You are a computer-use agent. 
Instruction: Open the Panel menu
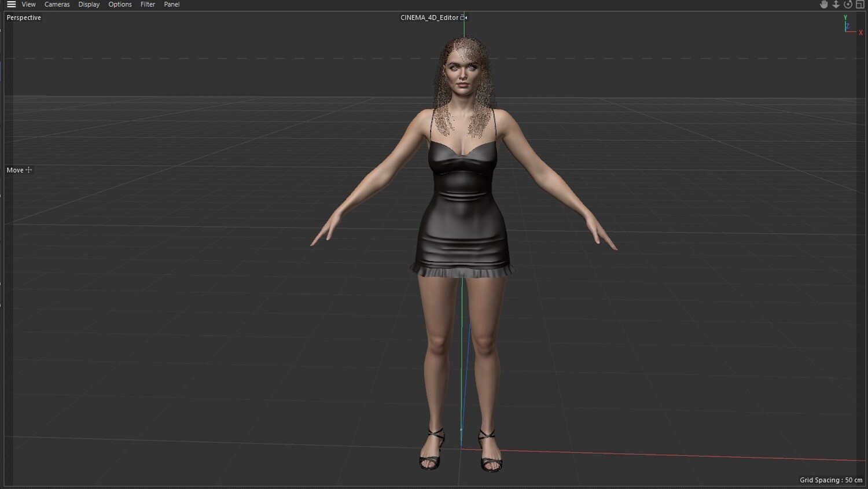[172, 4]
